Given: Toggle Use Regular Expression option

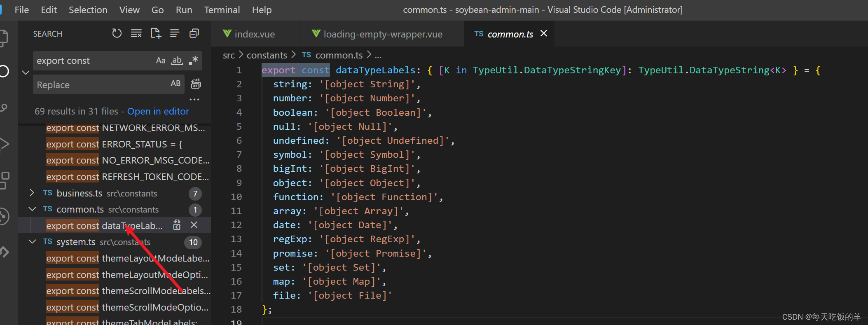Looking at the screenshot, I should click(x=193, y=61).
